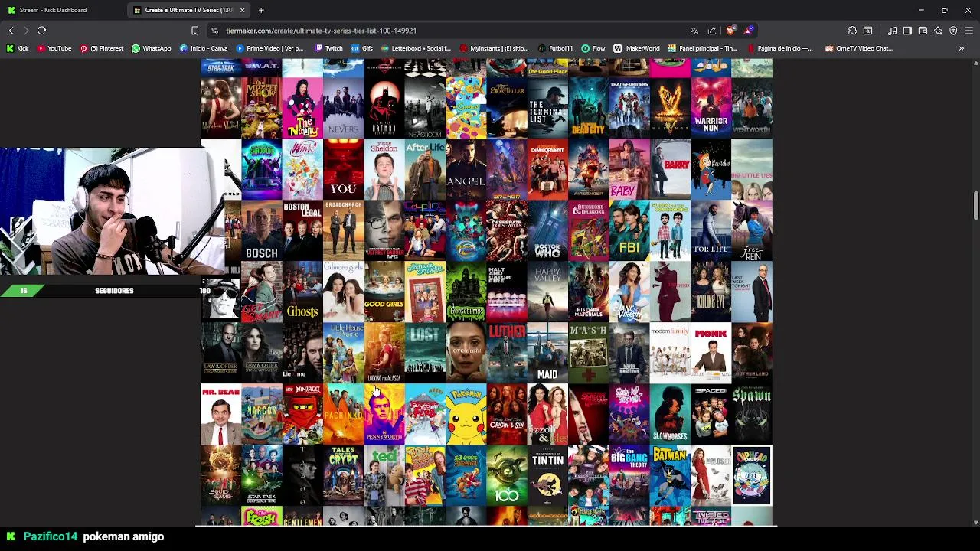Bookmark this page with the bookmark icon
Image resolution: width=980 pixels, height=551 pixels.
[x=194, y=31]
